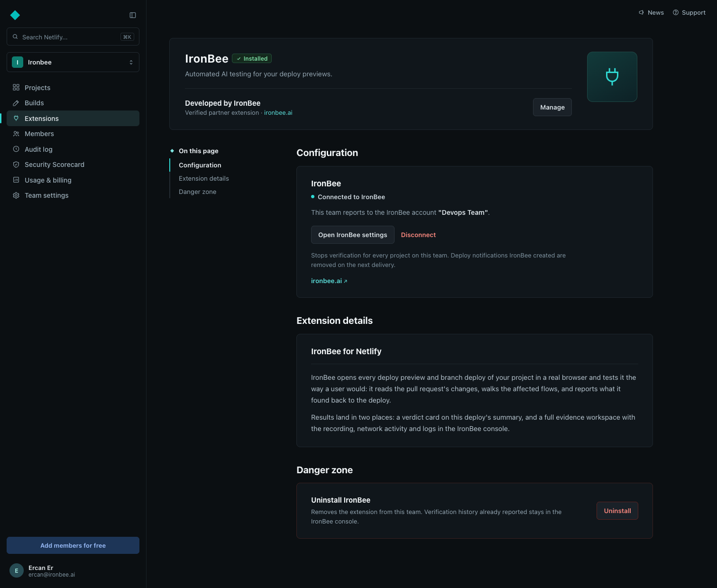Click Add members for free
This screenshot has height=588, width=717.
73,545
